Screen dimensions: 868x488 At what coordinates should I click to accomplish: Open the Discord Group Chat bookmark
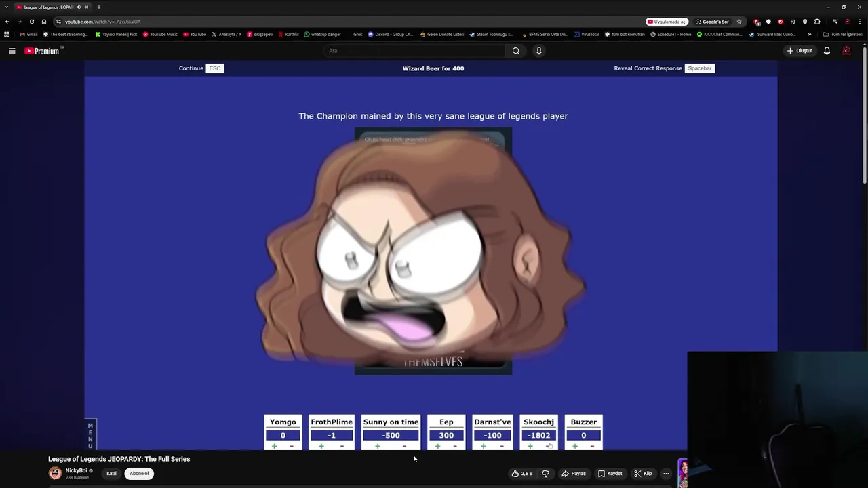pyautogui.click(x=391, y=34)
